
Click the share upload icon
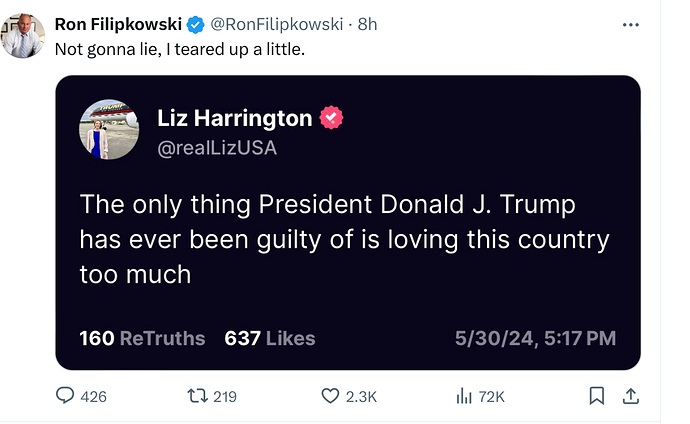pos(631,396)
